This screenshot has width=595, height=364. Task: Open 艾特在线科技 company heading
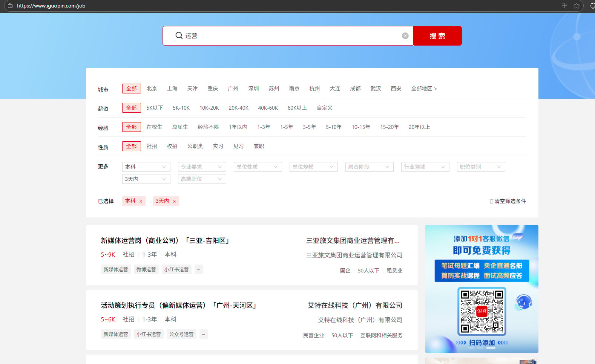[x=355, y=306]
